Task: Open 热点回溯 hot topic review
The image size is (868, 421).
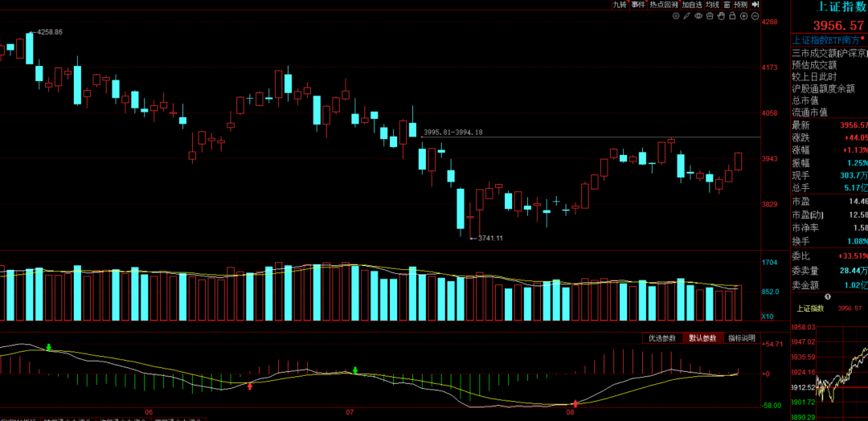Action: 664,5
